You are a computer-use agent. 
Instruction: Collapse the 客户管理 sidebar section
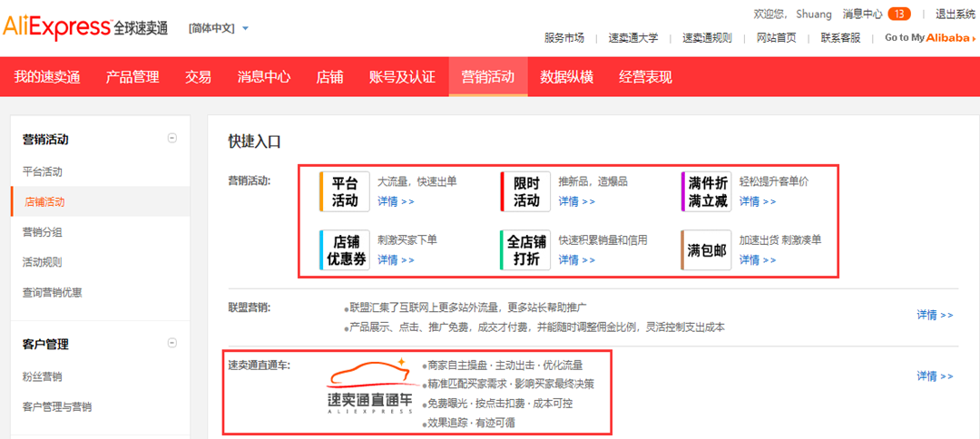click(x=172, y=342)
